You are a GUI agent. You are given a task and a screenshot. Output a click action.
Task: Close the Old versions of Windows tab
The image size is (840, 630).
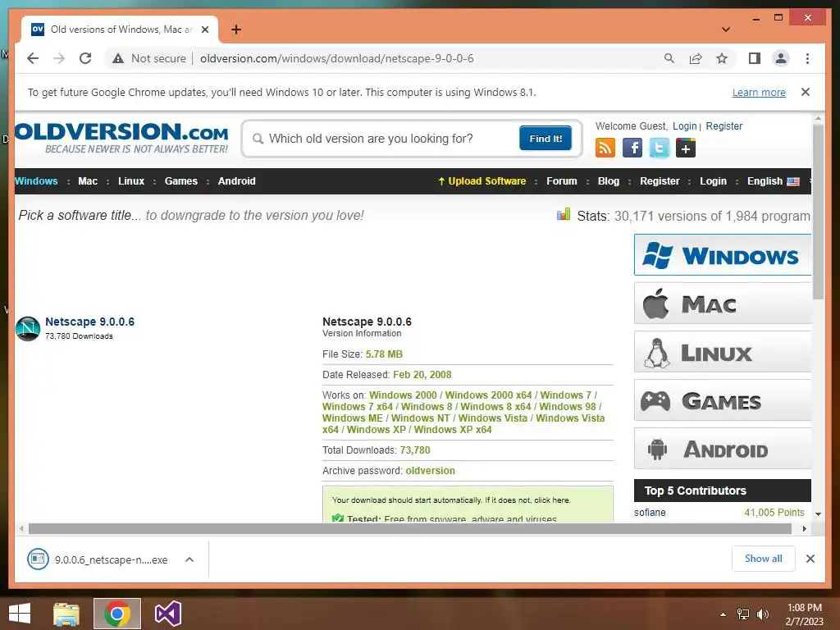205,30
